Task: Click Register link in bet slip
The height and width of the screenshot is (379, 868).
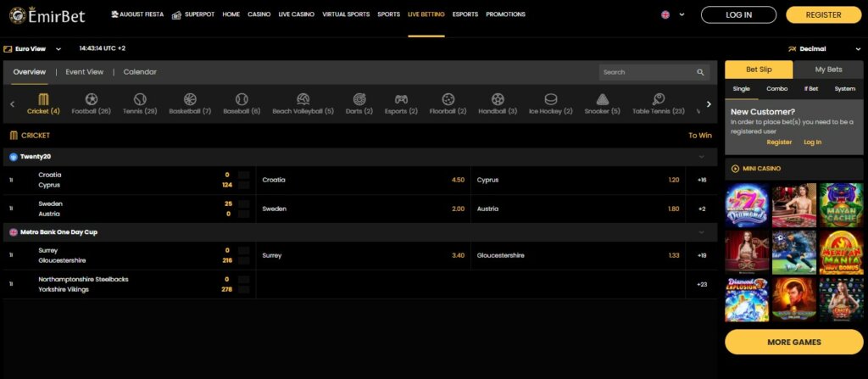Action: coord(779,142)
